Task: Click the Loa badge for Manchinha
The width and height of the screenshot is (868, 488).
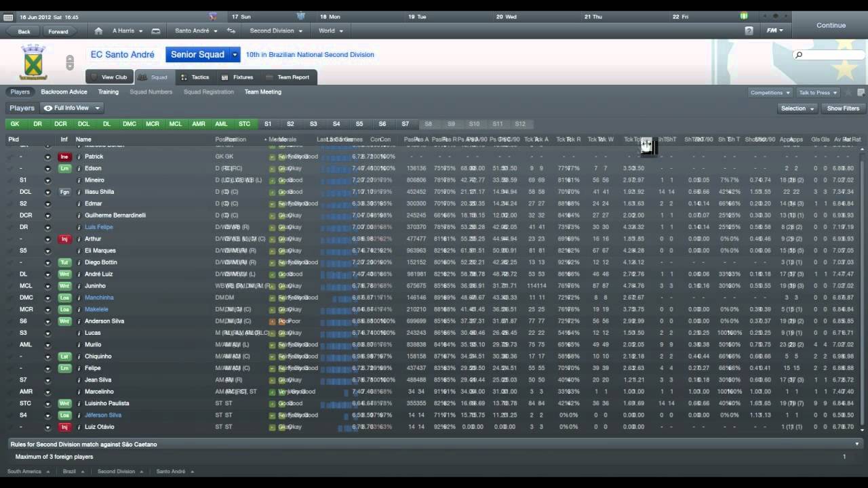Action: (x=64, y=298)
